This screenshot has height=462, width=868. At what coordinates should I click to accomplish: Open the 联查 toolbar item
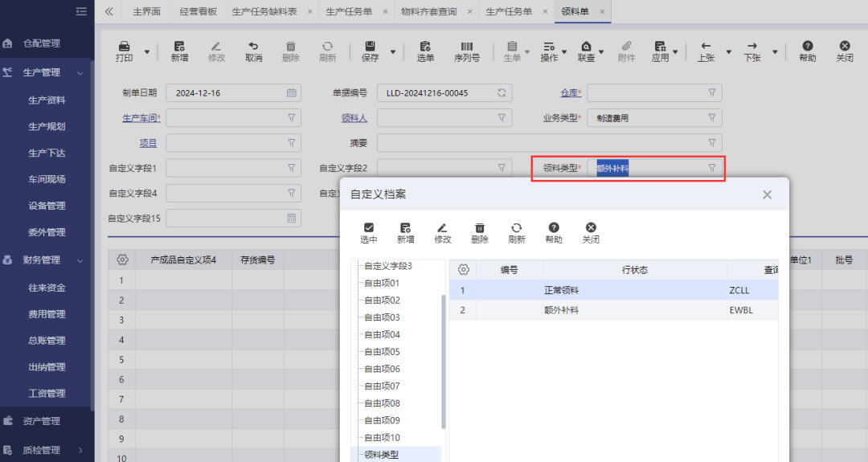click(x=586, y=51)
